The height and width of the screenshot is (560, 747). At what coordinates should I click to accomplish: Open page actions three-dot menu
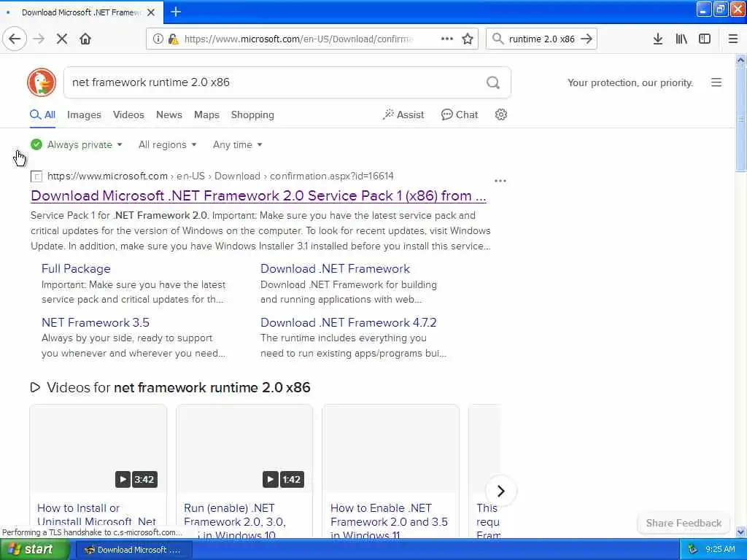pos(447,39)
